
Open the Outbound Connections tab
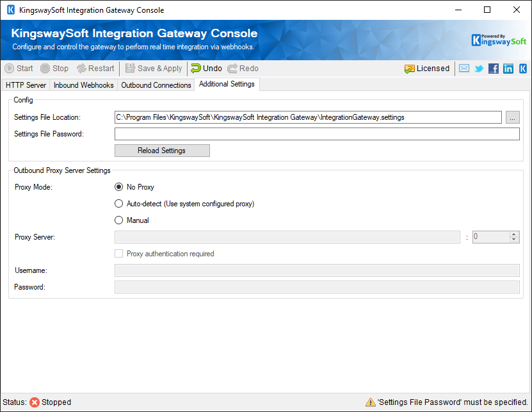pos(156,85)
